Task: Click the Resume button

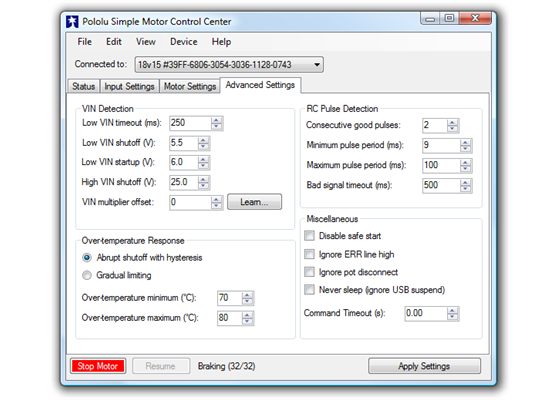Action: point(161,366)
